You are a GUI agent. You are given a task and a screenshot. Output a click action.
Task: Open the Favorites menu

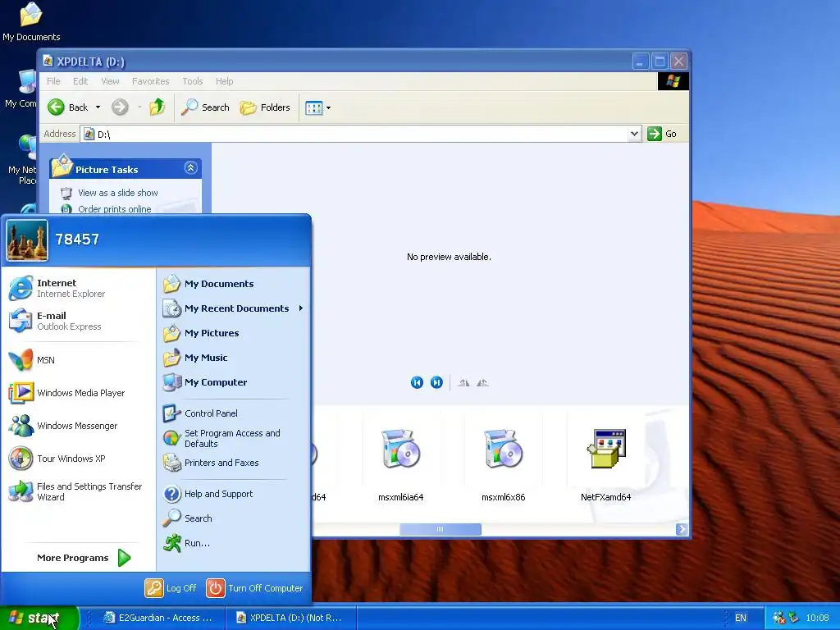(x=151, y=81)
